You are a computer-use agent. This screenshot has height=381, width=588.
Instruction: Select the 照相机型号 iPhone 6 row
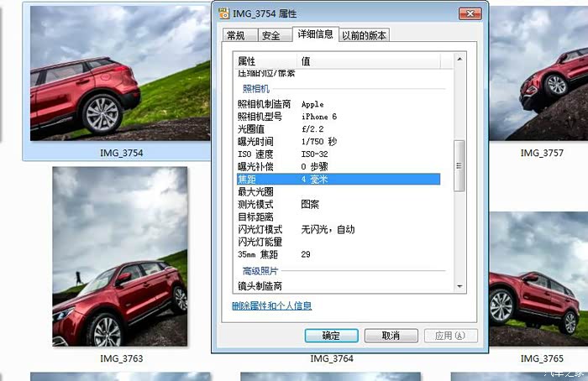[x=339, y=117]
